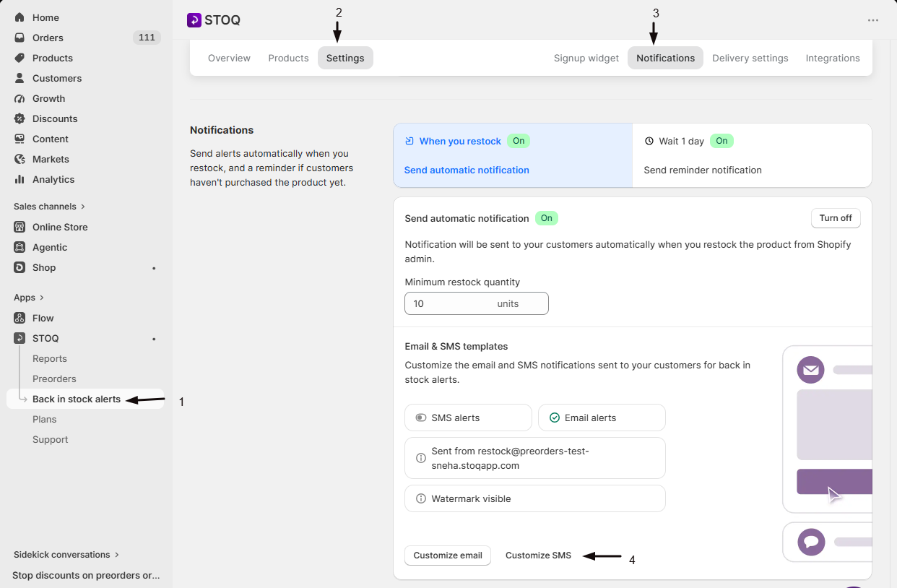Open the Delivery settings tab
Image resolution: width=897 pixels, height=588 pixels.
[750, 58]
